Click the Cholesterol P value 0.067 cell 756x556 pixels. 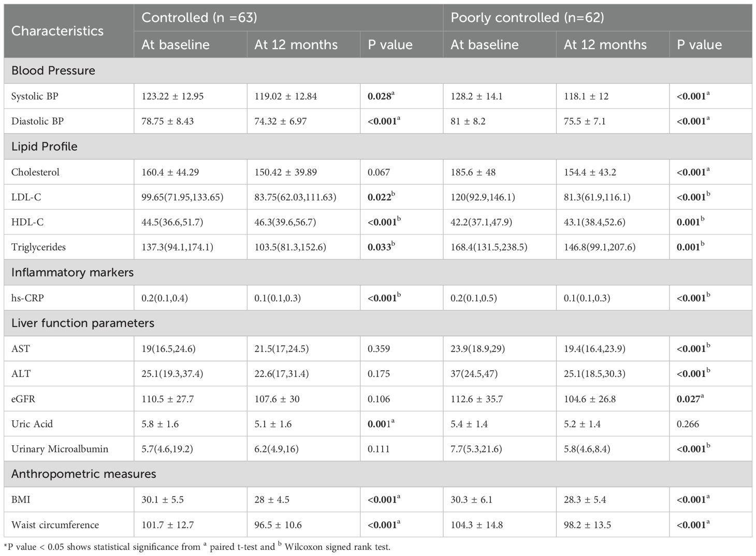pos(379,172)
